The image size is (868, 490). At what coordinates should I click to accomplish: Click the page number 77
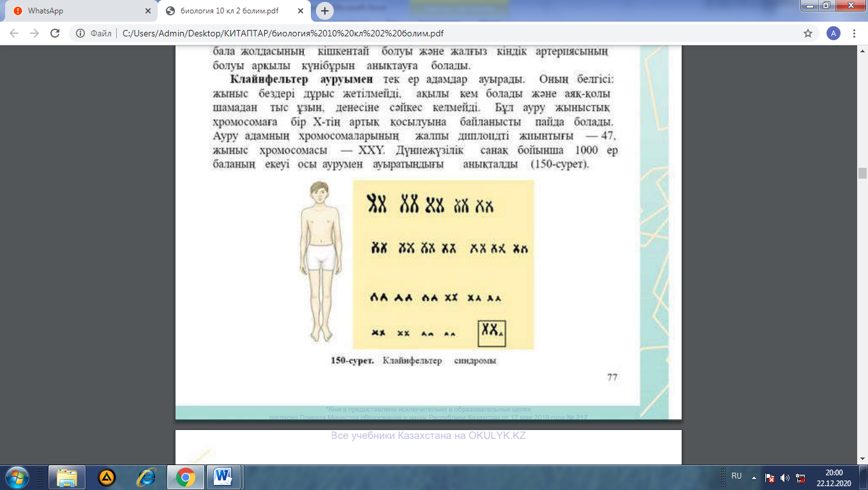pyautogui.click(x=612, y=377)
